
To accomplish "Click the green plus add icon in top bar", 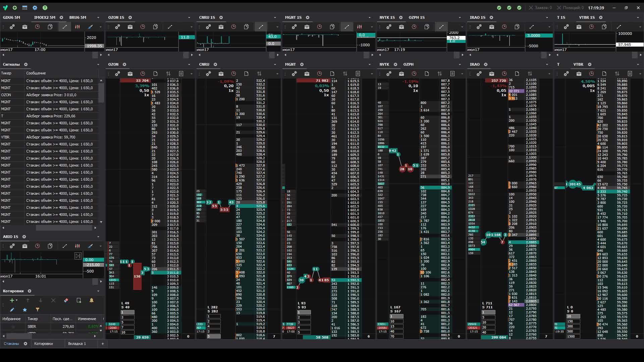I will [x=15, y=8].
